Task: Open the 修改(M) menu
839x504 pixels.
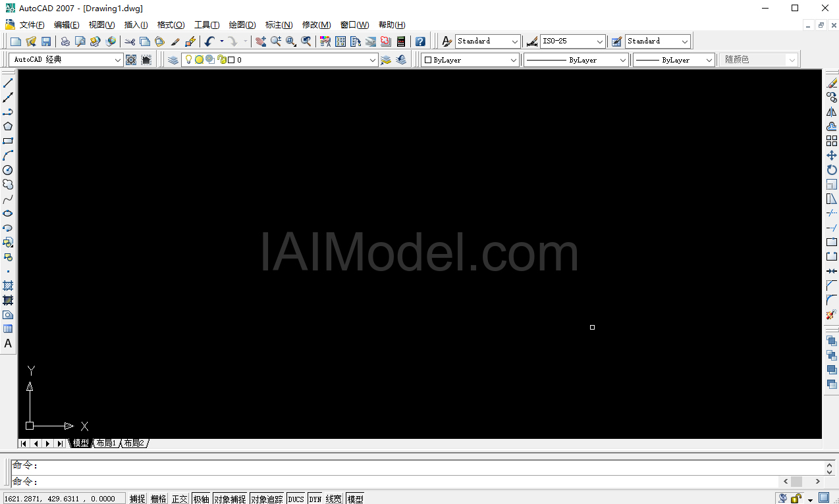Action: [x=316, y=25]
